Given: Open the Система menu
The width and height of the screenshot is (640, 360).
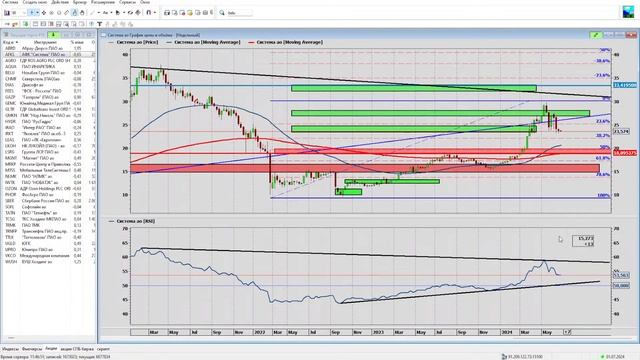Looking at the screenshot, I should pos(10,2).
